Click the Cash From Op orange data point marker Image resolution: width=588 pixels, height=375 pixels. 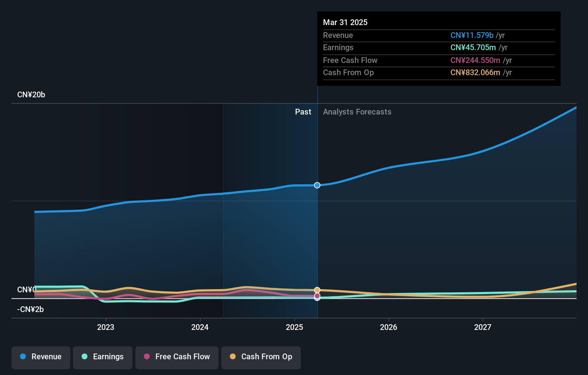[x=317, y=290]
